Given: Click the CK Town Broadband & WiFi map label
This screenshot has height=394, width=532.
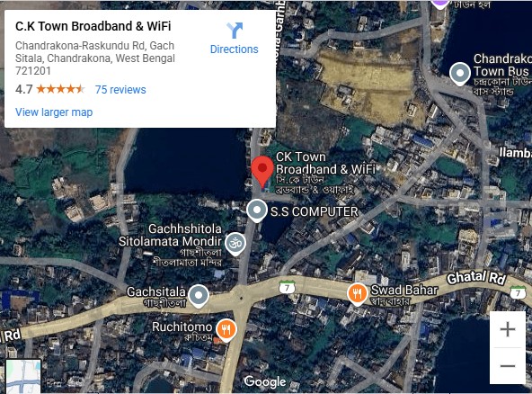Looking at the screenshot, I should point(325,163).
